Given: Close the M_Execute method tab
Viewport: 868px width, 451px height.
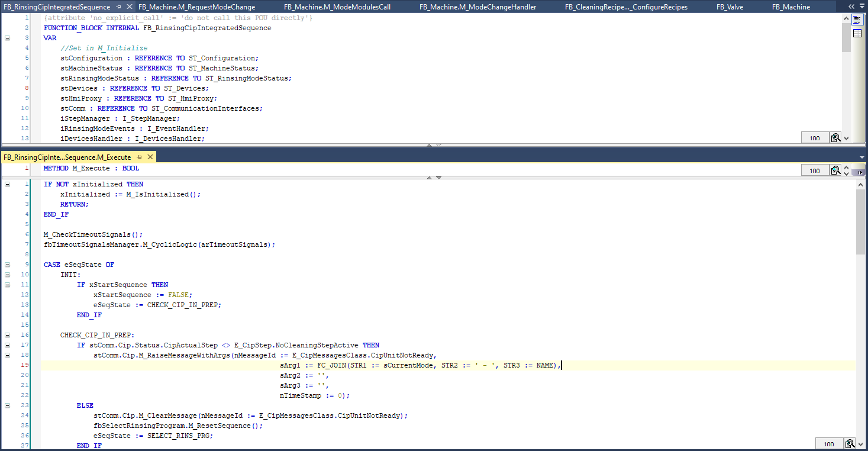Looking at the screenshot, I should 150,157.
